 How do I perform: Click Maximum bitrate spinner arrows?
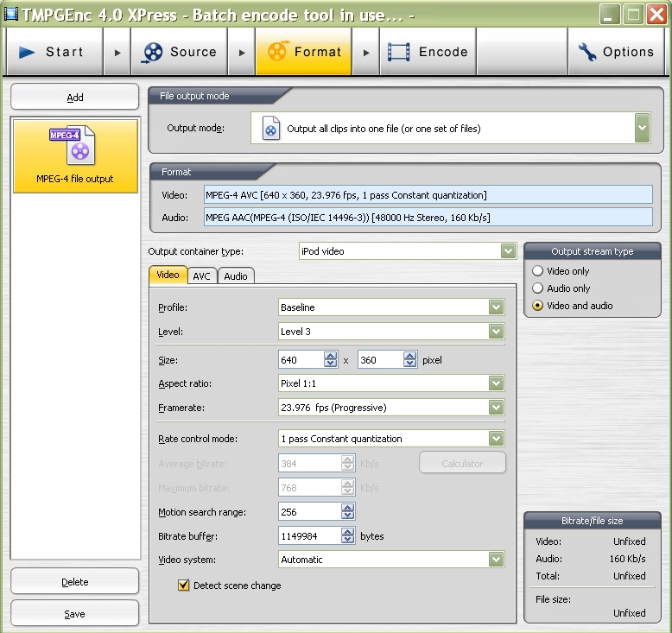pos(347,487)
